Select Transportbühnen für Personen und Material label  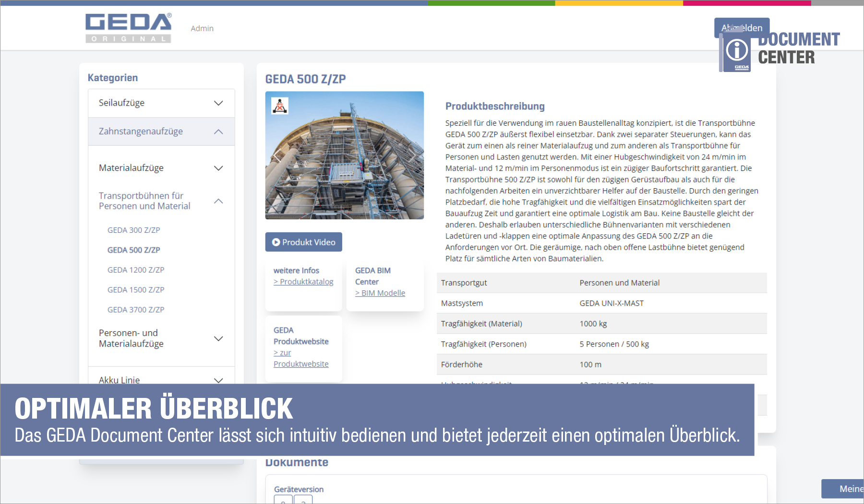144,201
